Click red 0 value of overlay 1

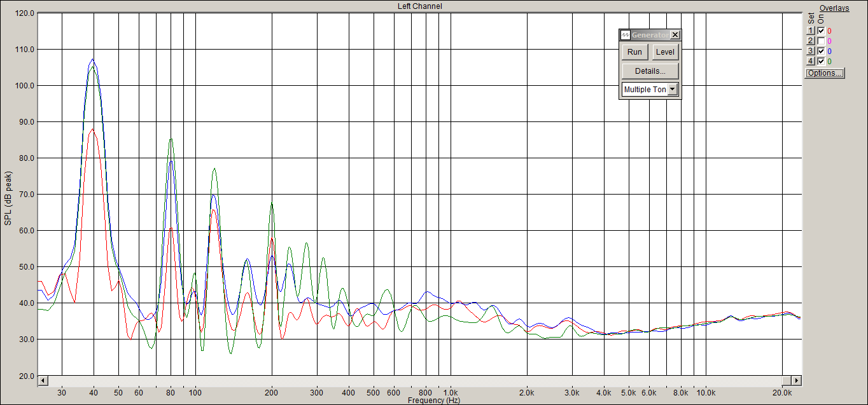coord(830,31)
